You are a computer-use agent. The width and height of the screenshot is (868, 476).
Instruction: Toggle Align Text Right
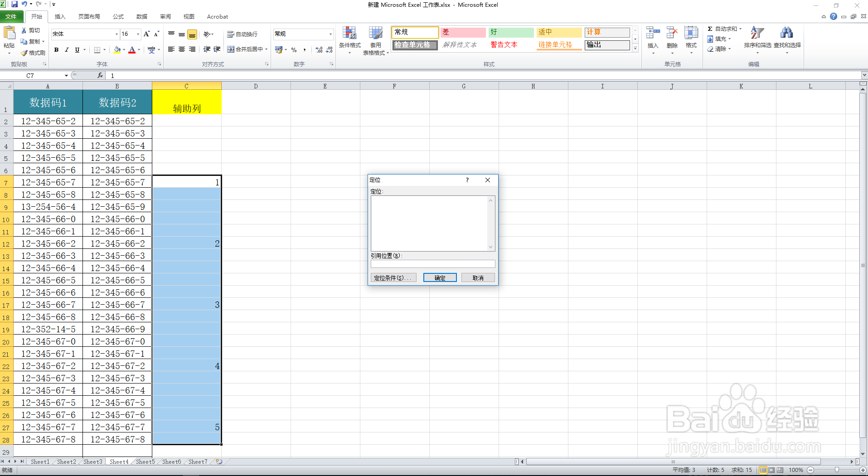pos(192,49)
